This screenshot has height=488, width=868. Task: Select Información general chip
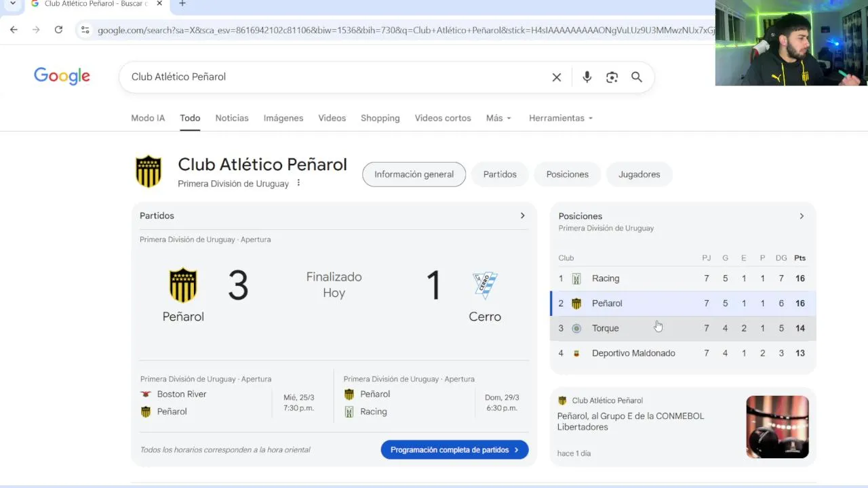[x=414, y=174]
